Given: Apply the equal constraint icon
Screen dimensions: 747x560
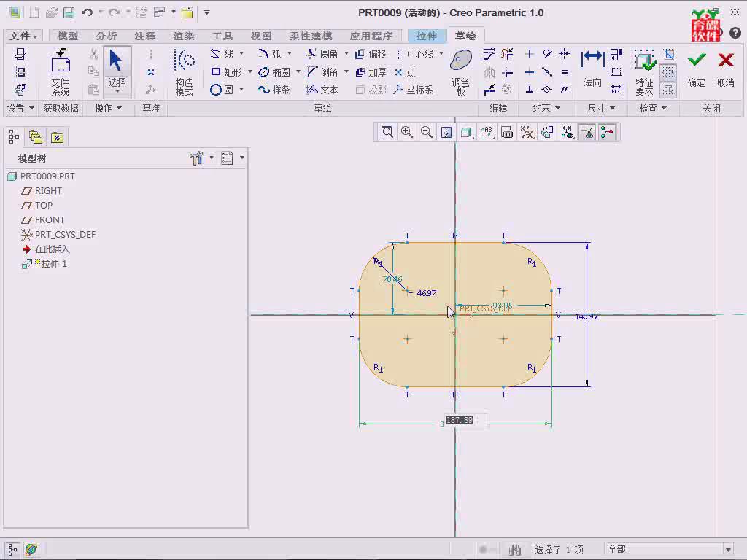Looking at the screenshot, I should point(565,72).
